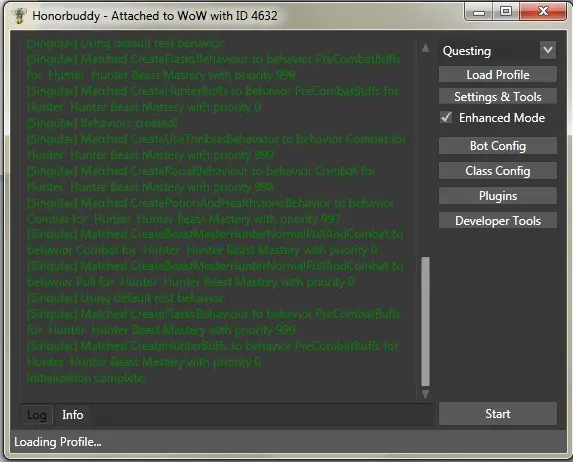Click the log scrollbar thumb

[x=425, y=321]
